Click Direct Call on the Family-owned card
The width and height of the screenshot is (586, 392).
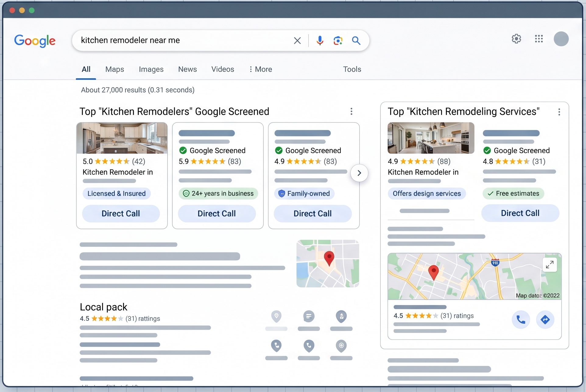pyautogui.click(x=313, y=214)
